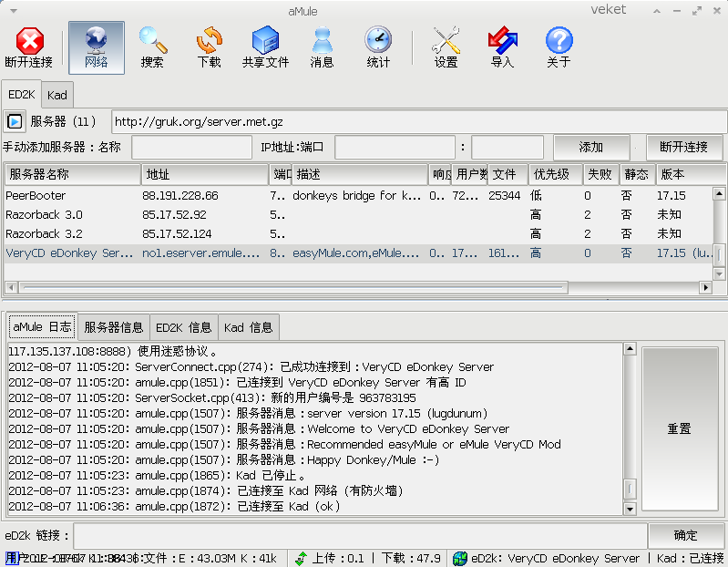Click the 确定 confirm eD2k link button
This screenshot has width=728, height=567.
pos(686,535)
